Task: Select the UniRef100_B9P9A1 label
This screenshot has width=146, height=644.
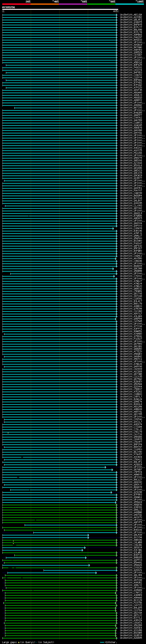Action: tap(131, 80)
